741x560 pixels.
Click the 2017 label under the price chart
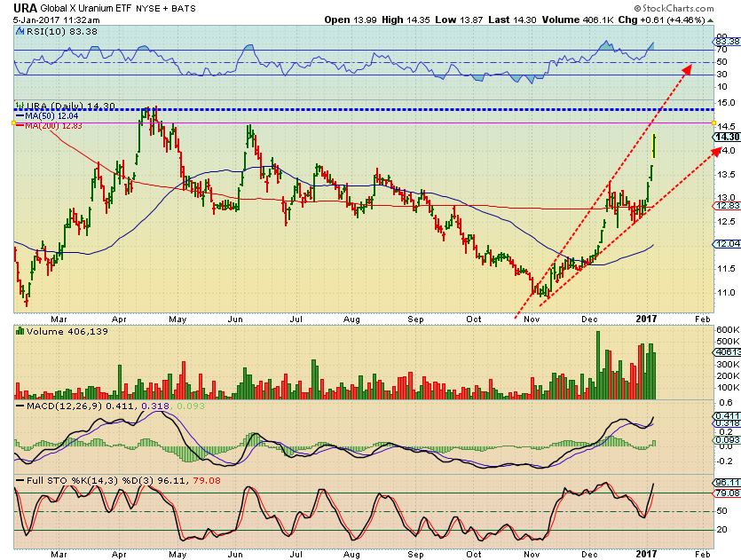pyautogui.click(x=646, y=319)
